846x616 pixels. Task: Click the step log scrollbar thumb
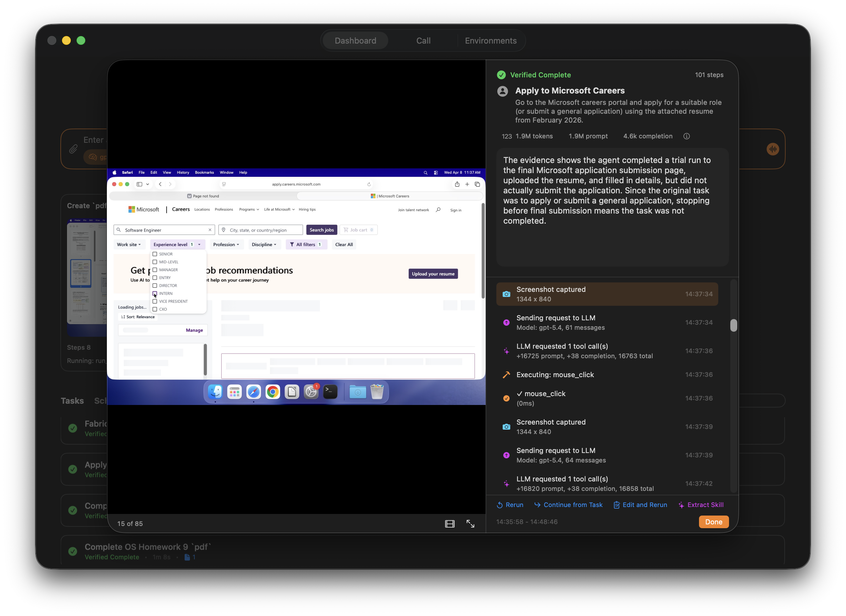[x=733, y=325]
